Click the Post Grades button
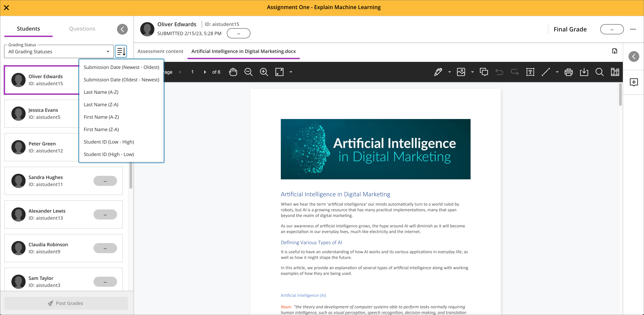 coord(66,303)
